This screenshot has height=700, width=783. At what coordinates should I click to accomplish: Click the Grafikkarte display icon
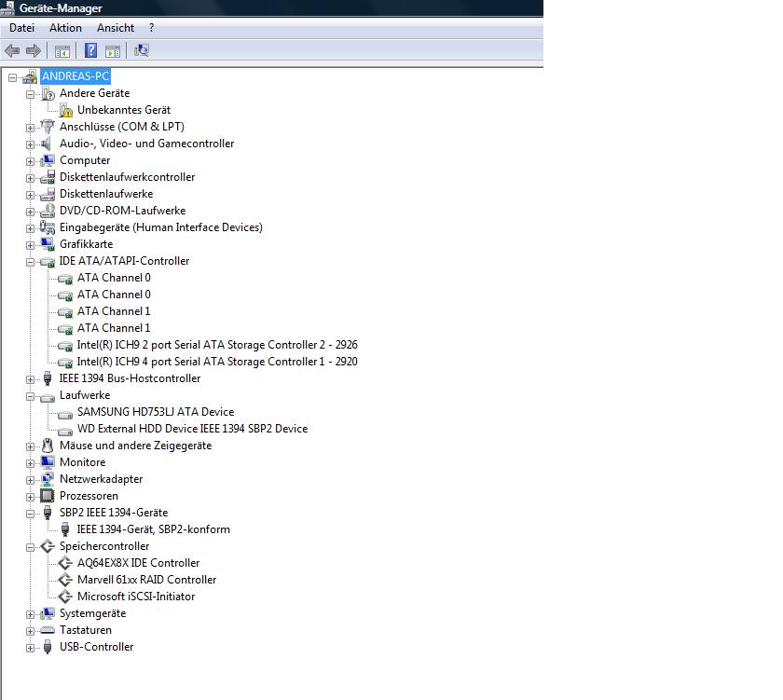[x=48, y=244]
